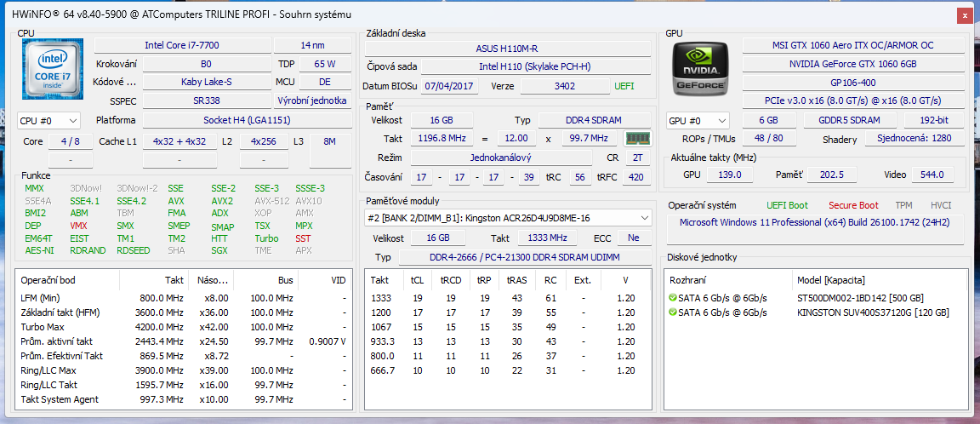Select the MSI GTX 1060 Aero ITX field

853,45
